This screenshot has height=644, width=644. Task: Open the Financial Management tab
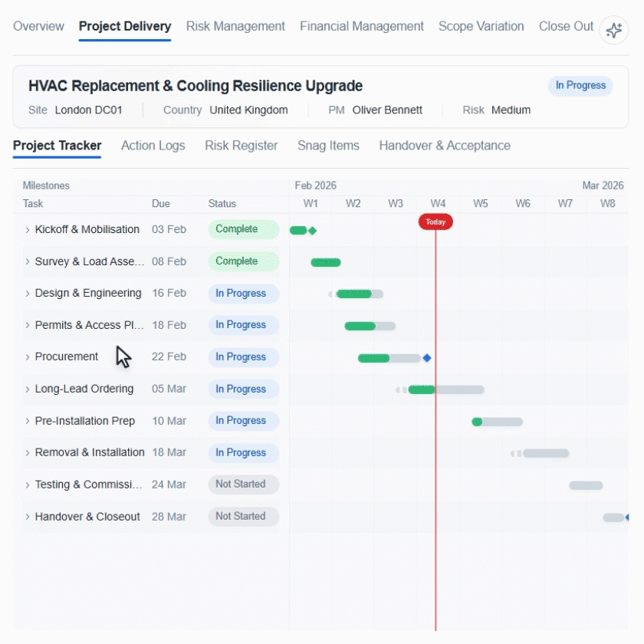point(361,26)
